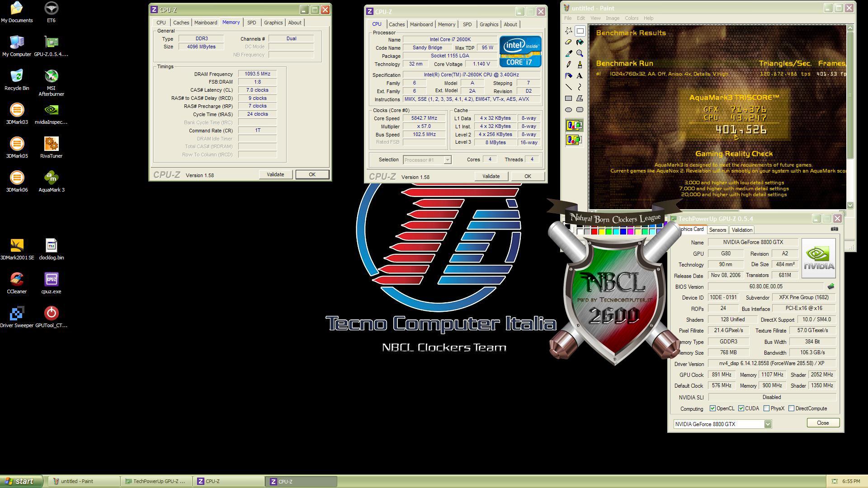Viewport: 868px width, 488px height.
Task: Open RivaTuner desktop icon
Action: pyautogui.click(x=51, y=148)
